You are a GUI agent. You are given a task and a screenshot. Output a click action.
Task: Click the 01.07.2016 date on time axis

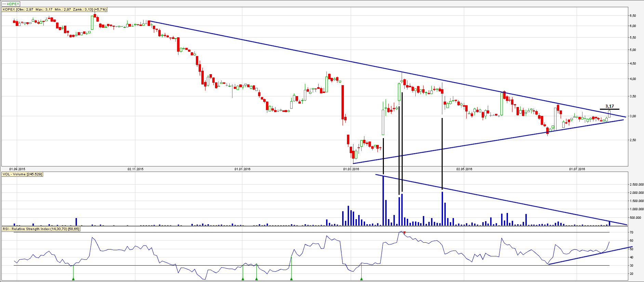click(577, 169)
